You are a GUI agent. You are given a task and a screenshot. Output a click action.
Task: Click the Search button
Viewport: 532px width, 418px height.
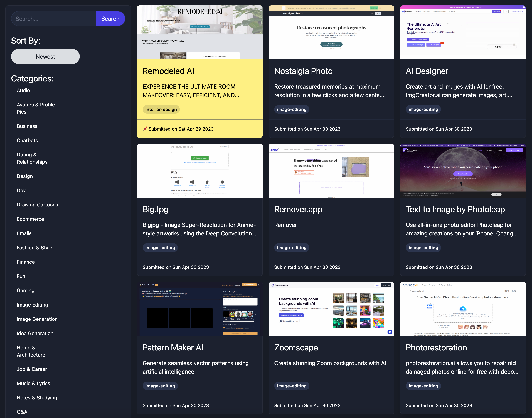[110, 19]
